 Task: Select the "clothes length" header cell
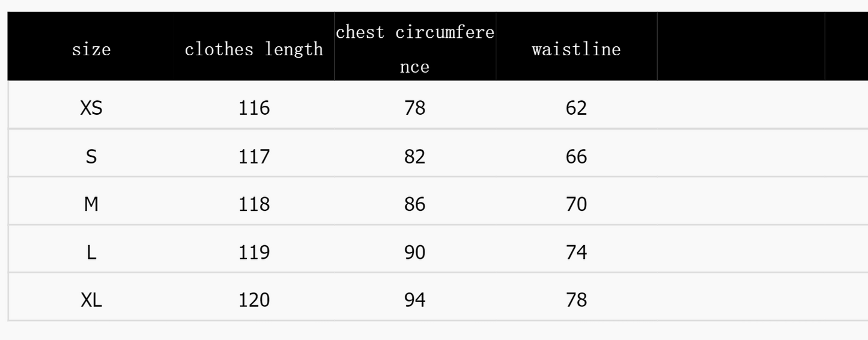(254, 50)
